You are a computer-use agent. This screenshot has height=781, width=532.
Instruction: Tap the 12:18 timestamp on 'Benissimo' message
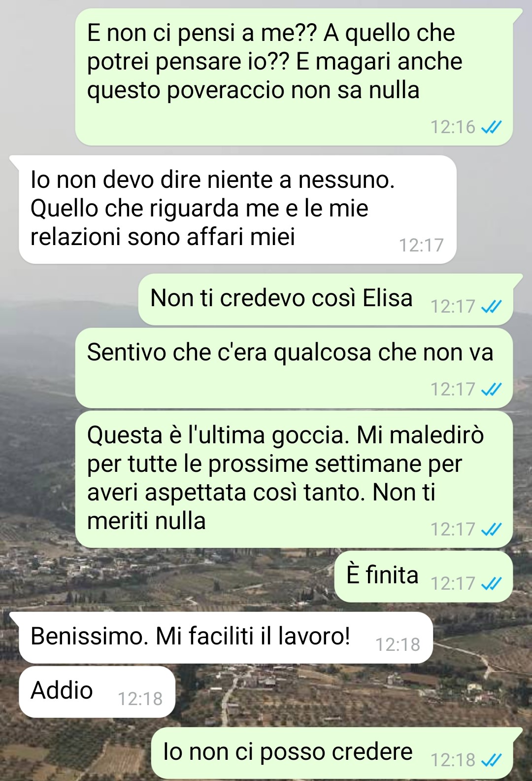(398, 645)
